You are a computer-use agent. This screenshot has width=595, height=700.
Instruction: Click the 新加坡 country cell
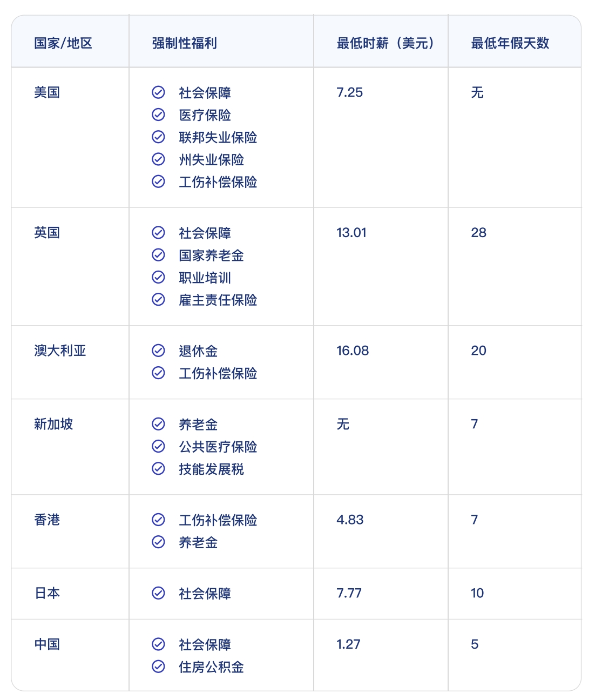pos(53,424)
